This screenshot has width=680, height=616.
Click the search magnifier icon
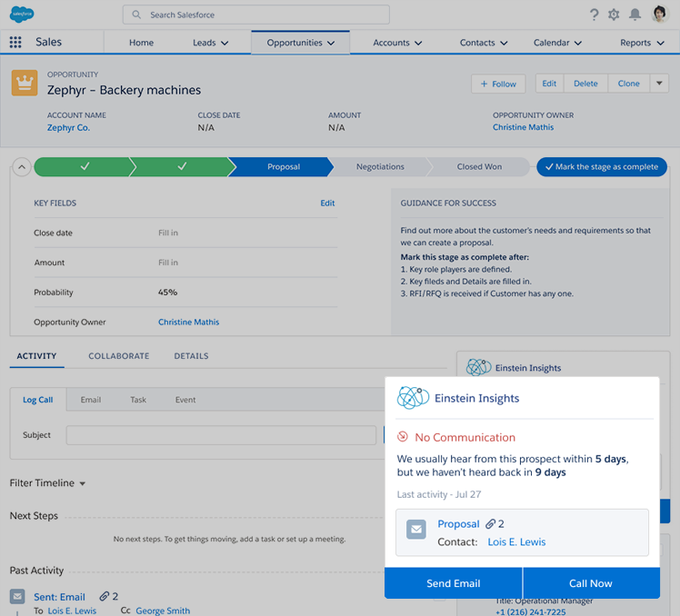pyautogui.click(x=136, y=15)
